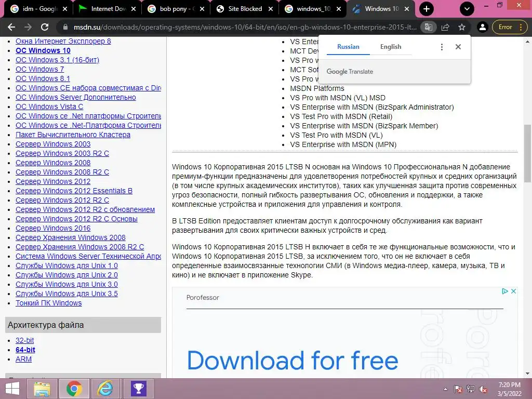Open Internet Explorer from taskbar

pos(105,389)
